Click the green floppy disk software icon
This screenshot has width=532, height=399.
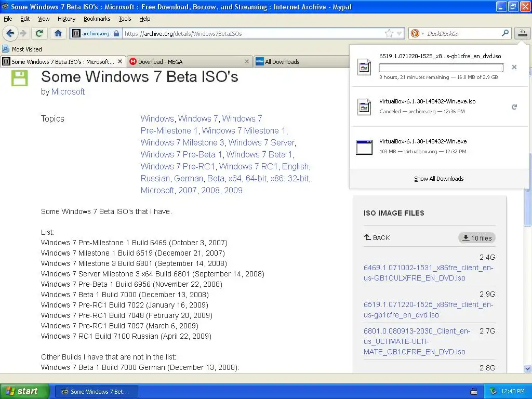point(19,78)
